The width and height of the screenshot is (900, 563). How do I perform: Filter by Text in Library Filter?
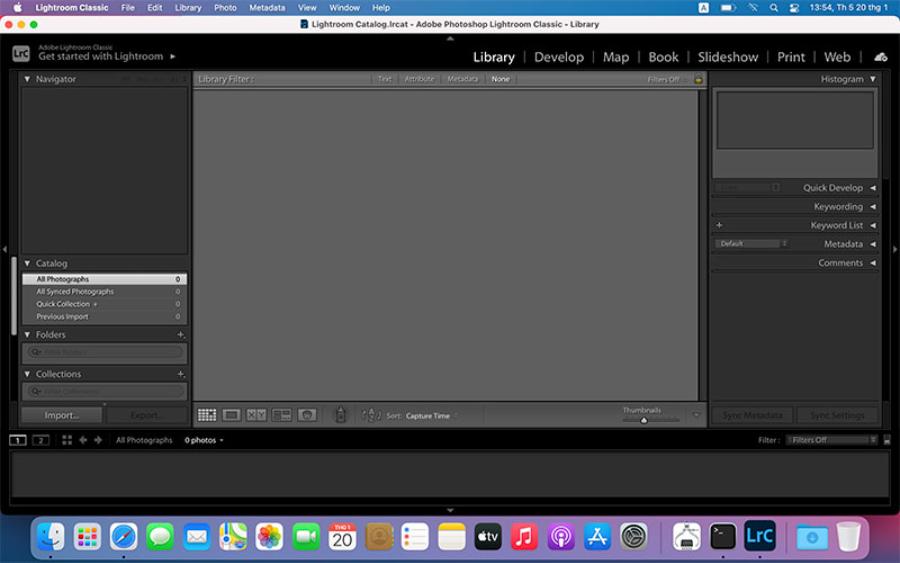[385, 79]
